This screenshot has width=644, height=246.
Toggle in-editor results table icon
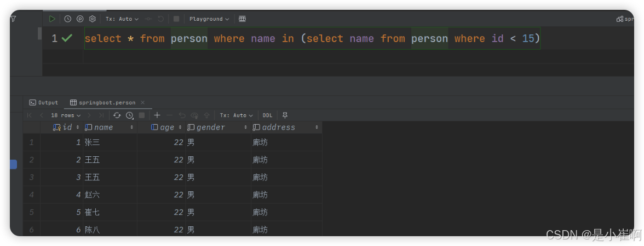pyautogui.click(x=242, y=19)
